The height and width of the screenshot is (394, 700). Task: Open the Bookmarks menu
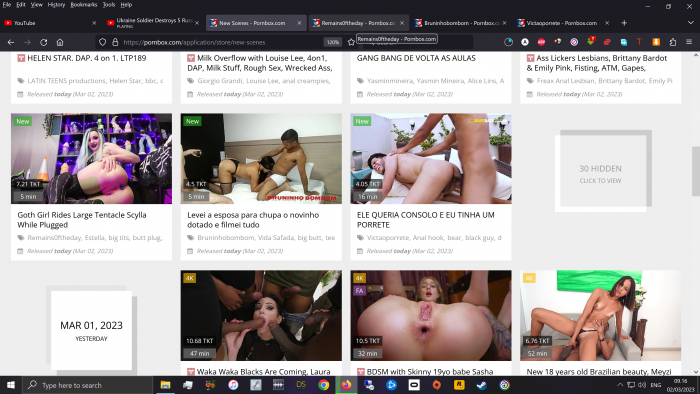point(83,4)
